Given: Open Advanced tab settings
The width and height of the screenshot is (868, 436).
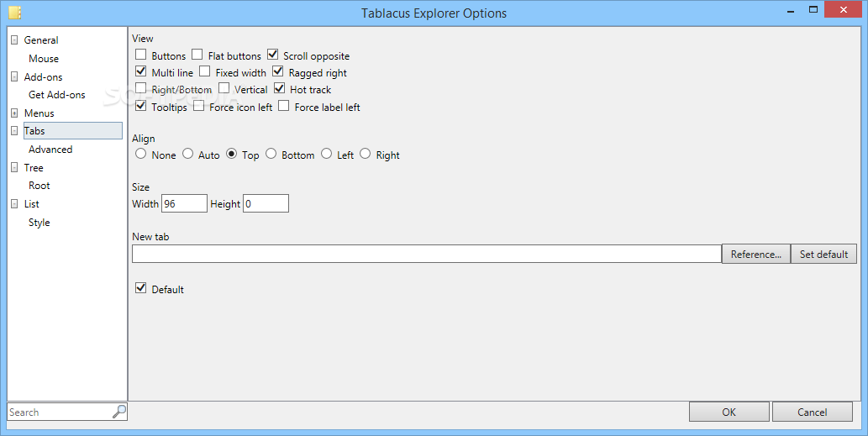Looking at the screenshot, I should [50, 150].
